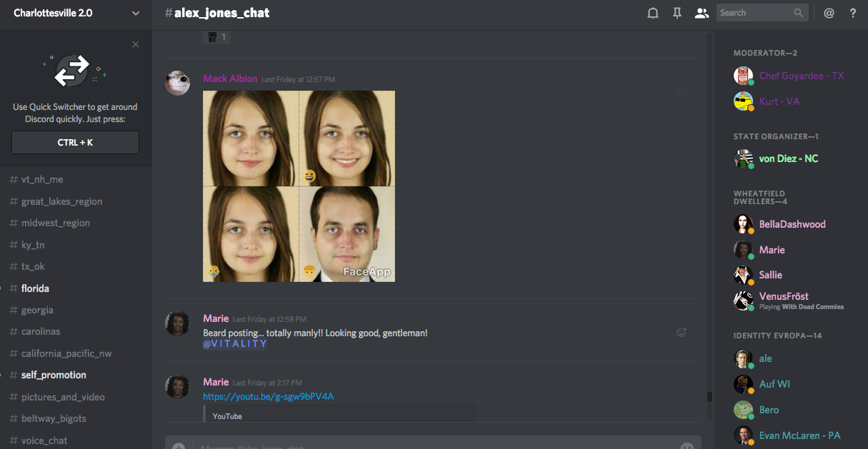The height and width of the screenshot is (449, 868).
Task: Select member von Diez - NC
Action: pyautogui.click(x=788, y=158)
